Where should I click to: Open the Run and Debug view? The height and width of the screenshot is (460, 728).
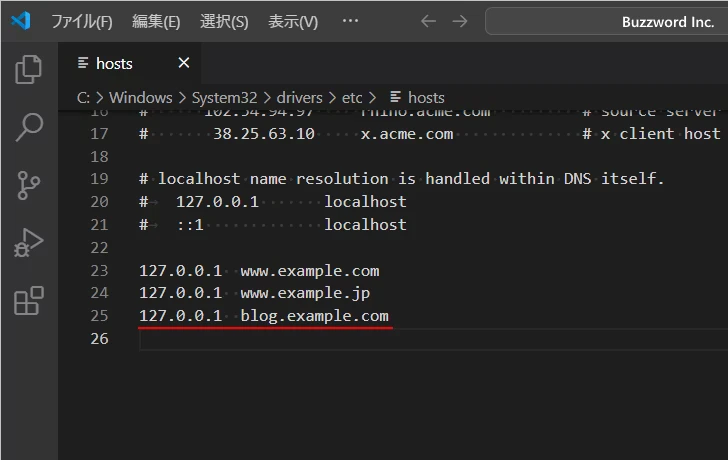[x=29, y=243]
